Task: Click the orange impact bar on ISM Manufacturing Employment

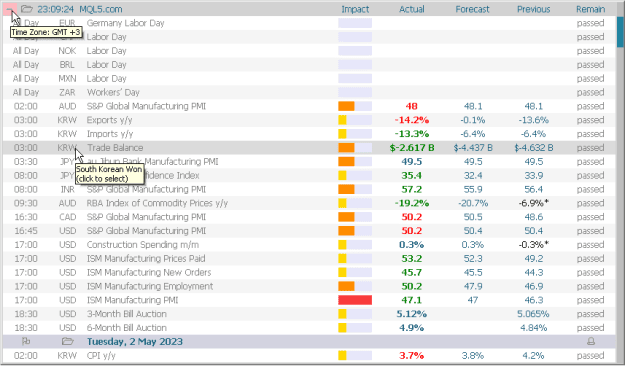Action: 346,286
